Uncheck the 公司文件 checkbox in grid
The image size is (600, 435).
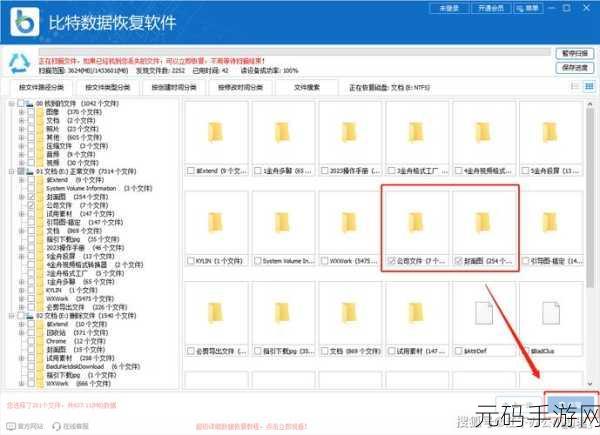tap(391, 261)
